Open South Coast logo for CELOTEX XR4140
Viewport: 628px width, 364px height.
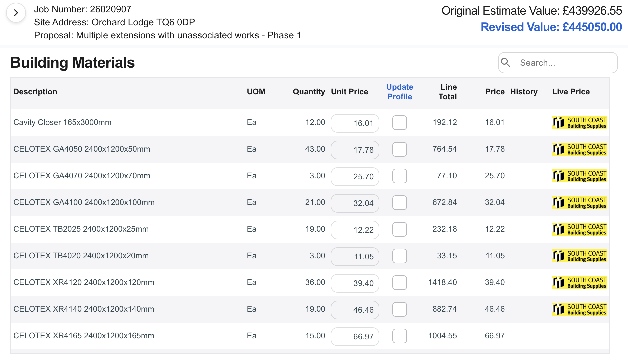(579, 309)
